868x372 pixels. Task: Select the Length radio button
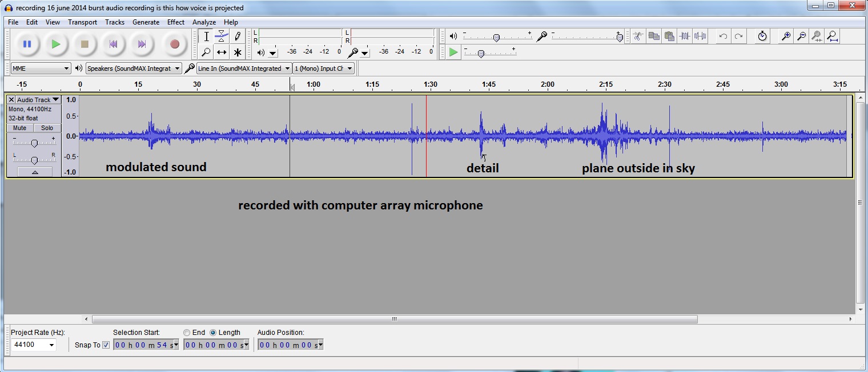pos(213,333)
